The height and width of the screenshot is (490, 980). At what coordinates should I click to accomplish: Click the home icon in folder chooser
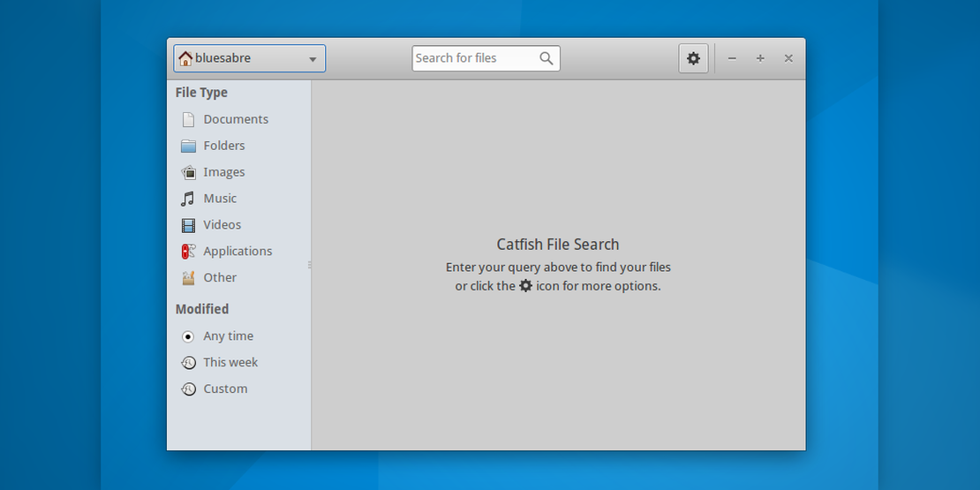185,58
